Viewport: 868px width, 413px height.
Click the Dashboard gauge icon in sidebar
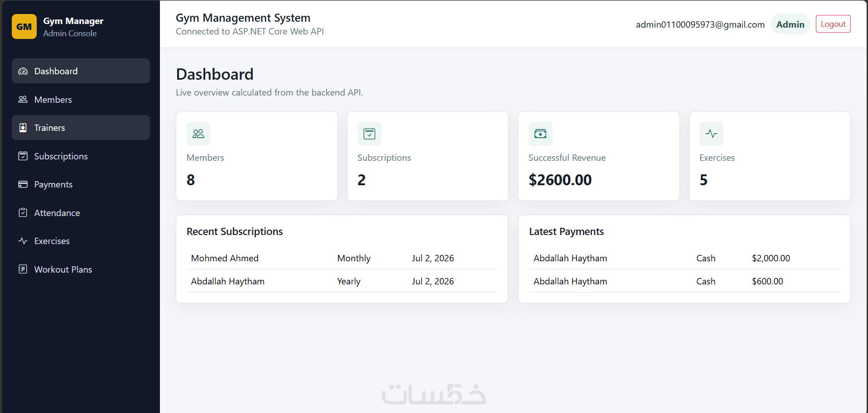[x=23, y=71]
